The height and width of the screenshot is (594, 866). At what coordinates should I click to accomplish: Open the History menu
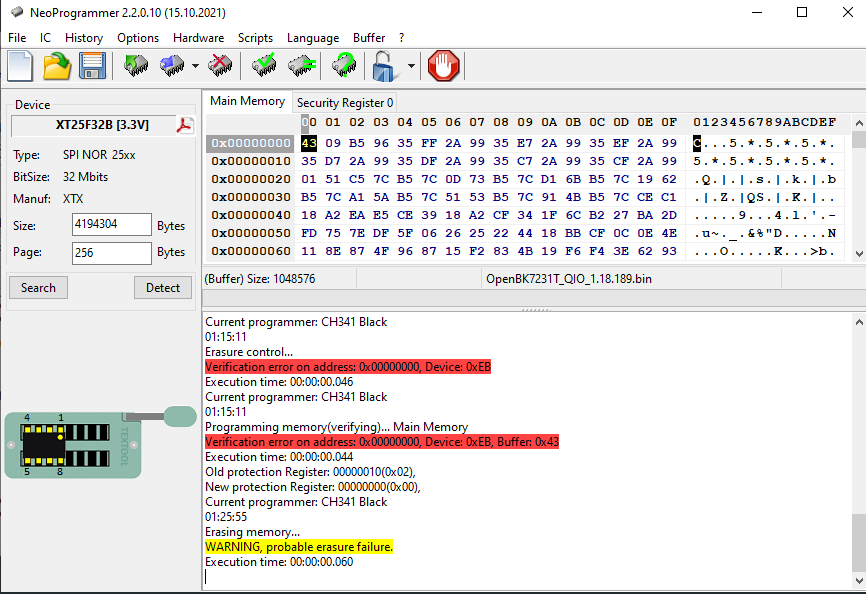(84, 38)
